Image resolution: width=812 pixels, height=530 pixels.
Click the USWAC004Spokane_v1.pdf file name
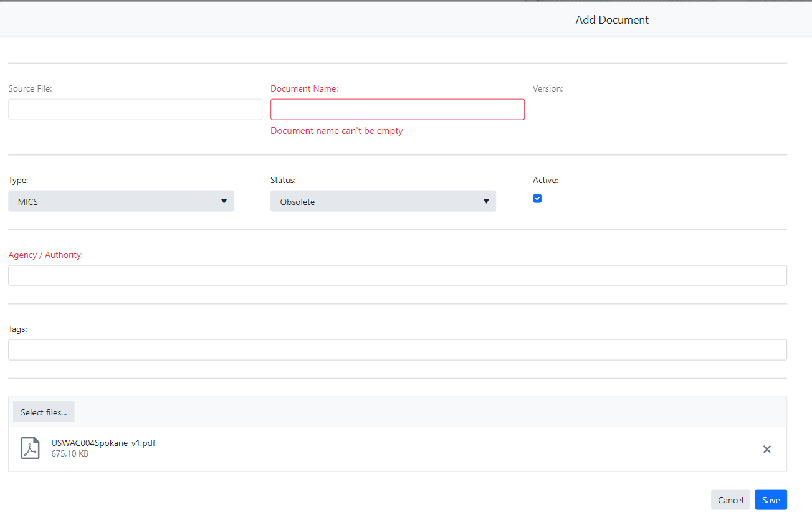[103, 443]
